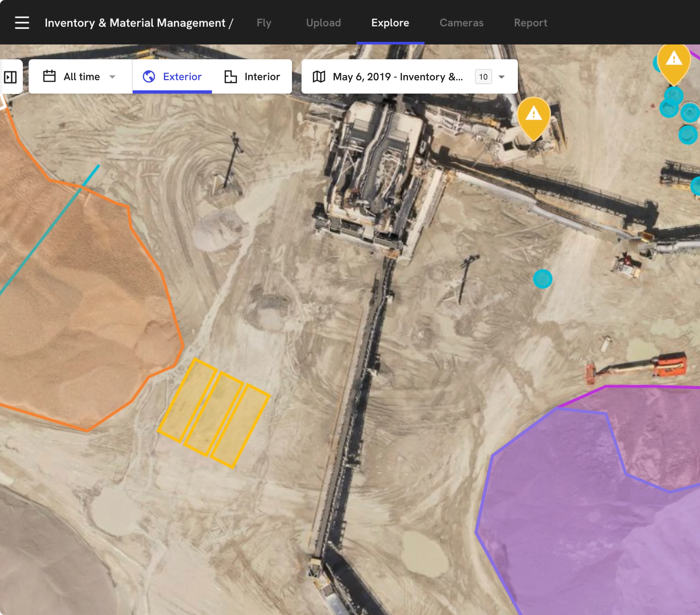Image resolution: width=700 pixels, height=615 pixels.
Task: Select the middle yellow rectangle annotation
Action: point(214,414)
